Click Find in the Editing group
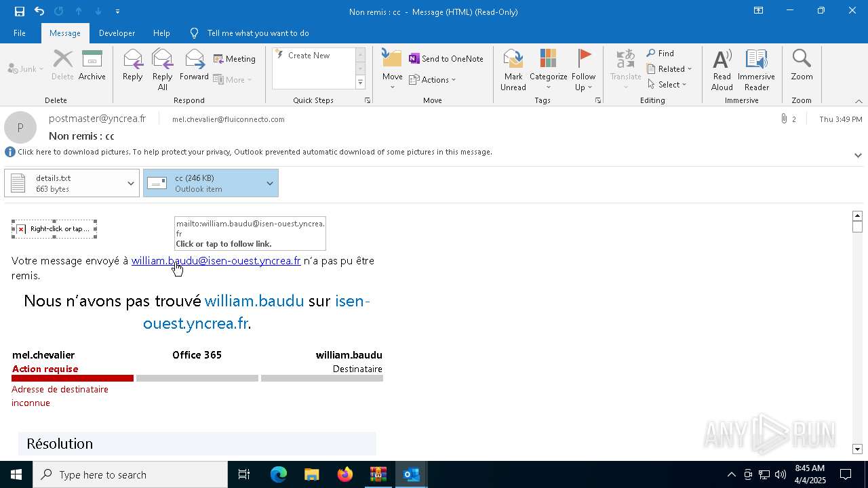 (660, 54)
